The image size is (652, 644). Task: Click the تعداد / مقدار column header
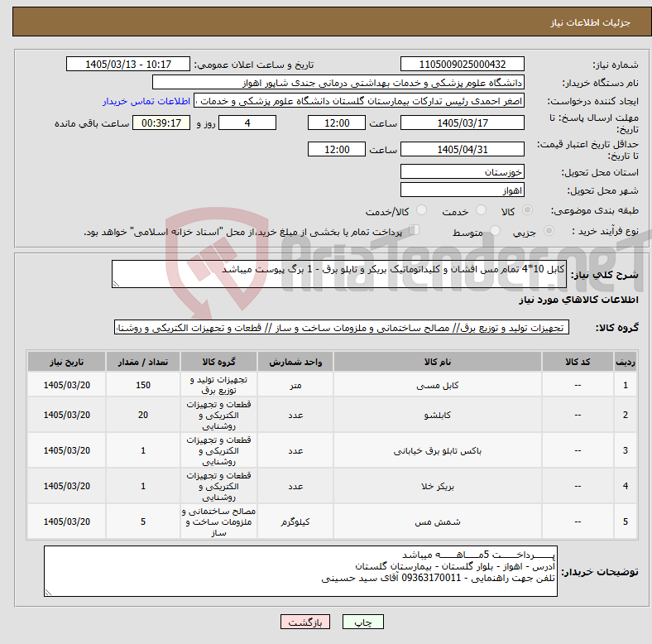(143, 362)
